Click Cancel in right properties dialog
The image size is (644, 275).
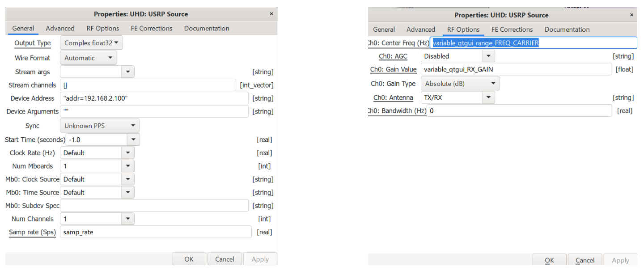pos(585,260)
